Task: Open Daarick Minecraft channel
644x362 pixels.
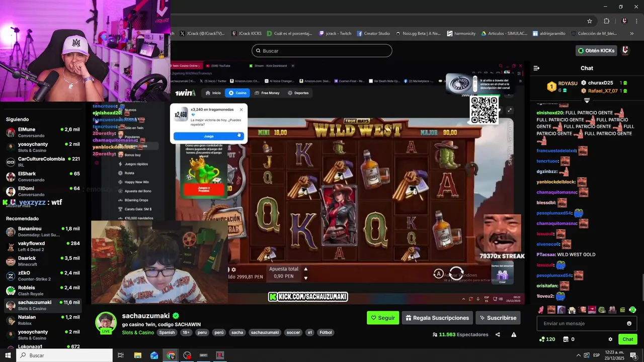Action: (x=43, y=261)
